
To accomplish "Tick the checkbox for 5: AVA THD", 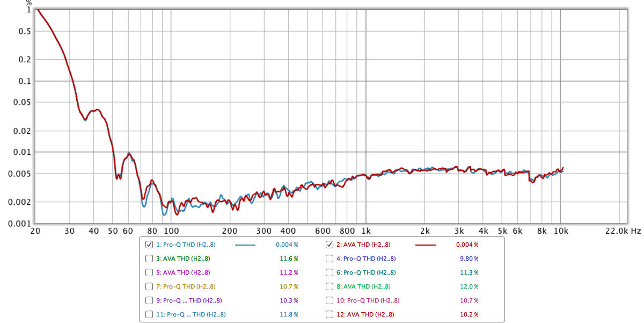I will coord(149,272).
